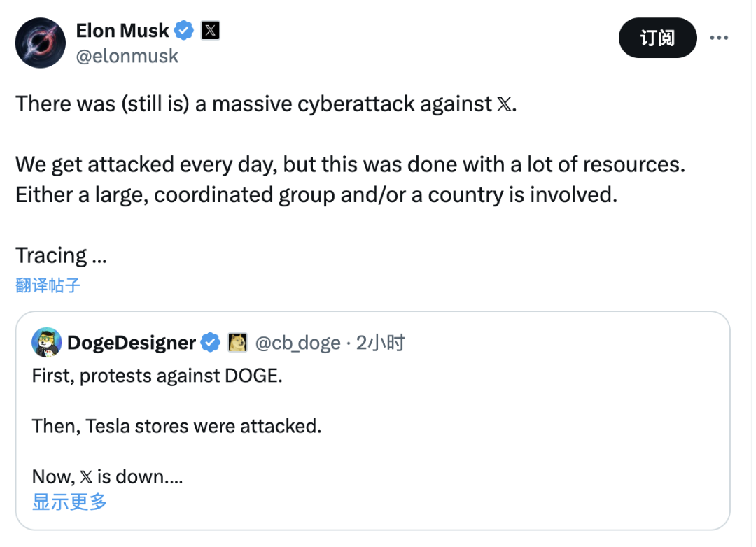Click the X logo after 'cyberattack against'
Screen dimensions: 756x547
[x=503, y=105]
